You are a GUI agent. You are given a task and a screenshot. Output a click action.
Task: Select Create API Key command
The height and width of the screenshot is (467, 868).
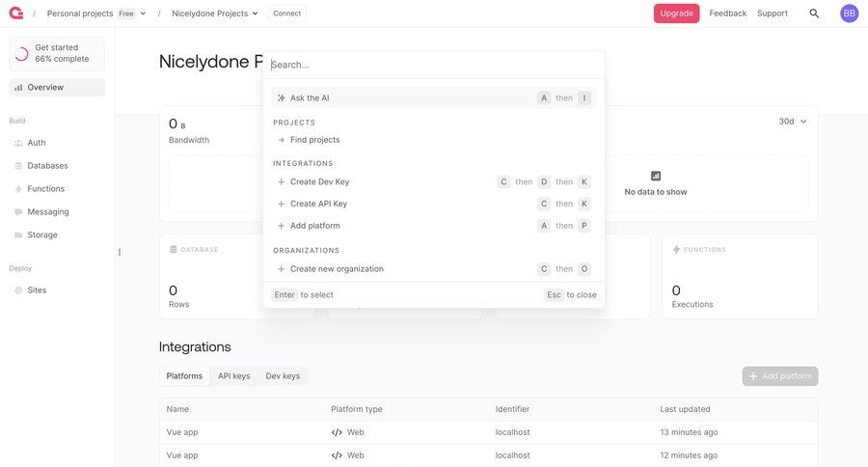tap(433, 204)
